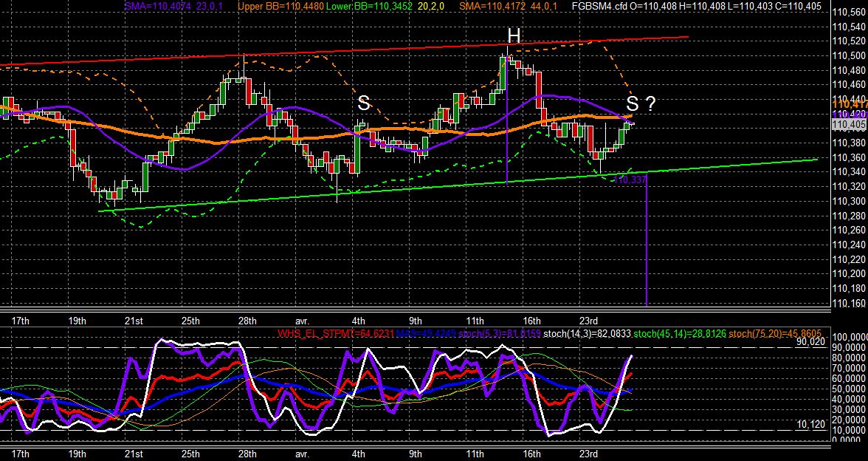The width and height of the screenshot is (868, 461).
Task: Click the 110,160 price axis label
Action: [x=849, y=303]
